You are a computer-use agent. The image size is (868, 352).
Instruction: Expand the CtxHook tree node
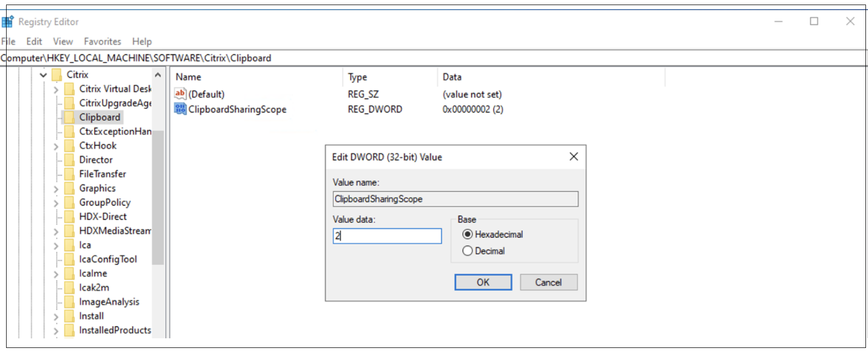(56, 146)
